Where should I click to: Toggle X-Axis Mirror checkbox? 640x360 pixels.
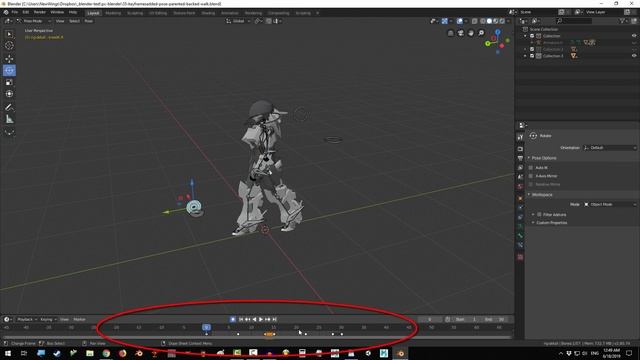coord(531,176)
